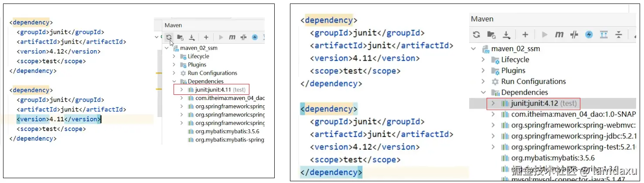
Task: Click Reload All Maven Projects in left screenshot
Action: coord(169,37)
